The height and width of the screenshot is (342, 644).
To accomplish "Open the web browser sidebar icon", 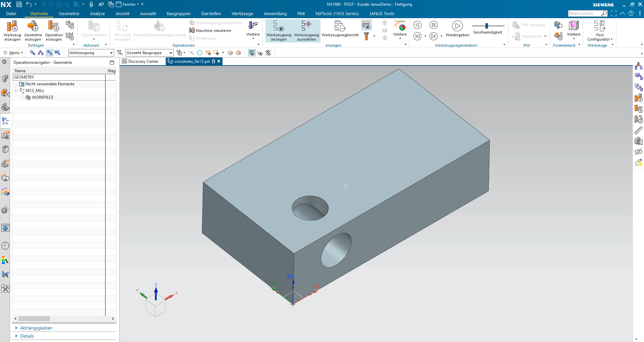I will pyautogui.click(x=5, y=228).
